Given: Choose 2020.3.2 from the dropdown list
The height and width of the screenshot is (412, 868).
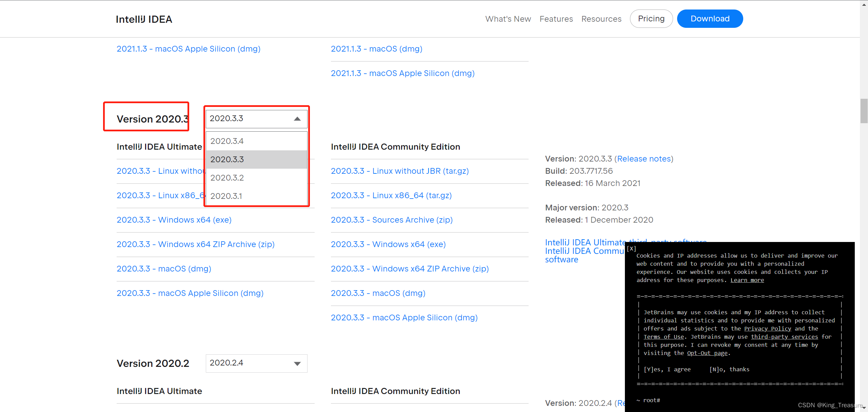Looking at the screenshot, I should [x=257, y=177].
